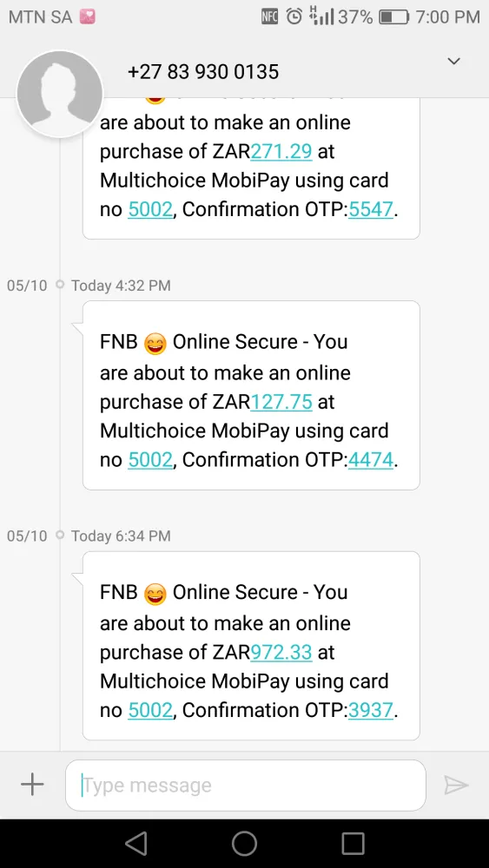Tap the OTP link 3937

[371, 710]
